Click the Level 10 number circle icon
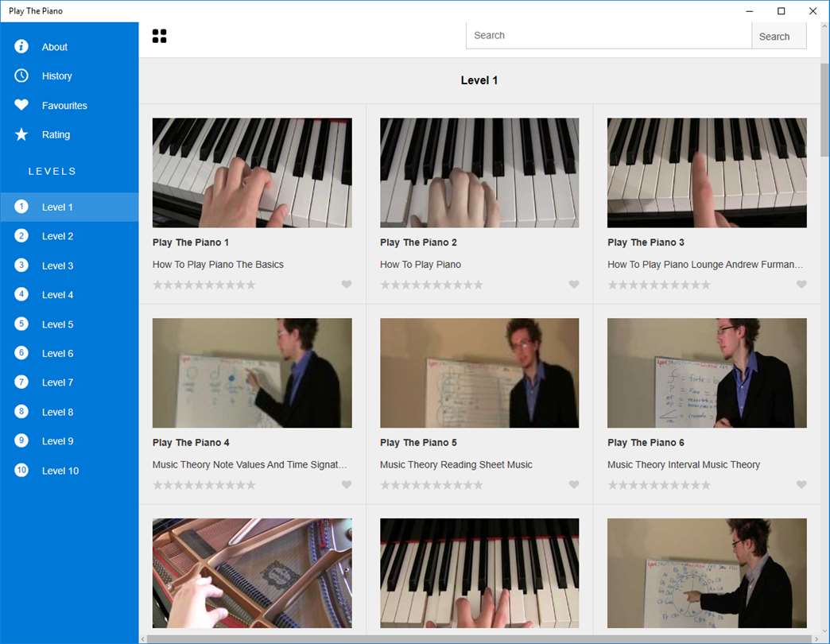Viewport: 830px width, 644px height. 21,471
